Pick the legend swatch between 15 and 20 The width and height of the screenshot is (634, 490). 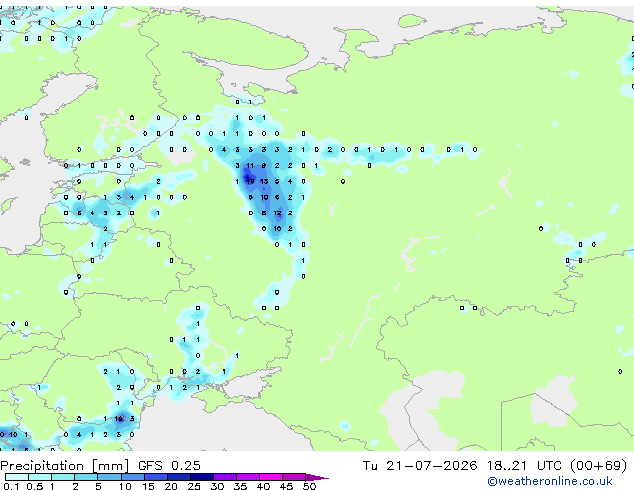[155, 477]
